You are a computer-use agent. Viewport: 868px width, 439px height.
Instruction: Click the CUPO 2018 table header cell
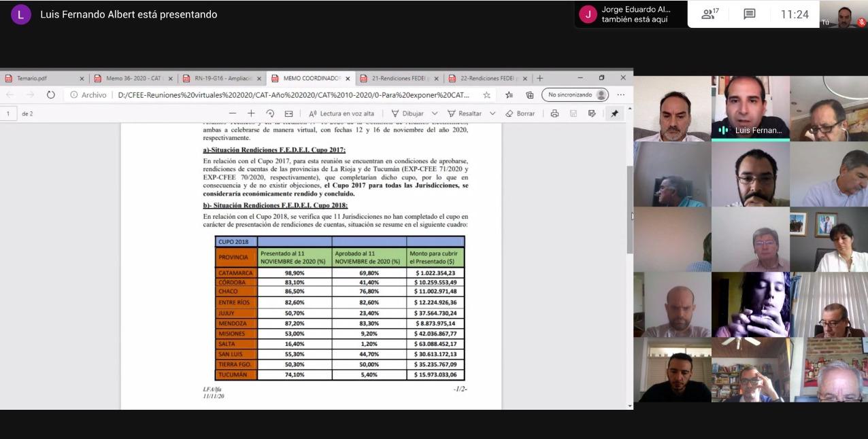(236, 241)
